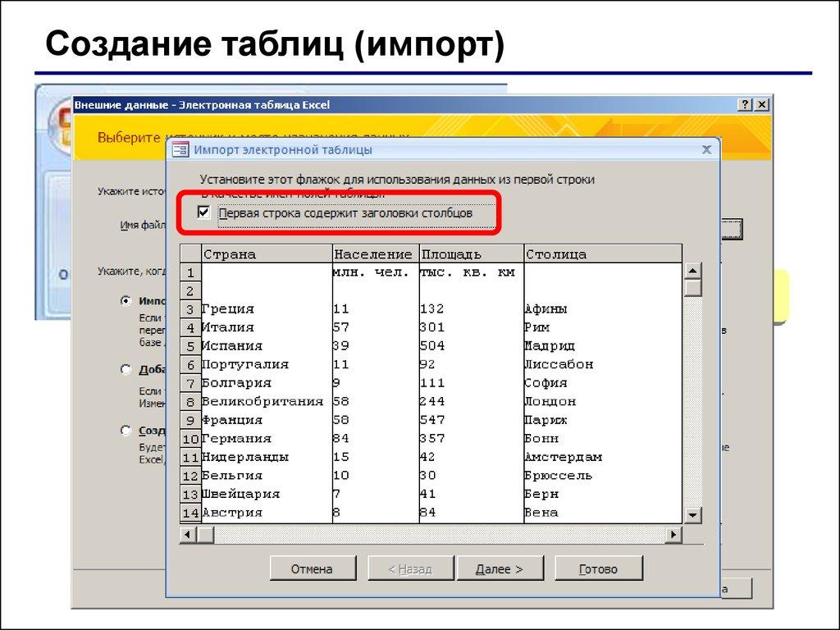Click the 'млн. чел.' cell in row 1
This screenshot has width=840, height=630.
click(x=376, y=272)
